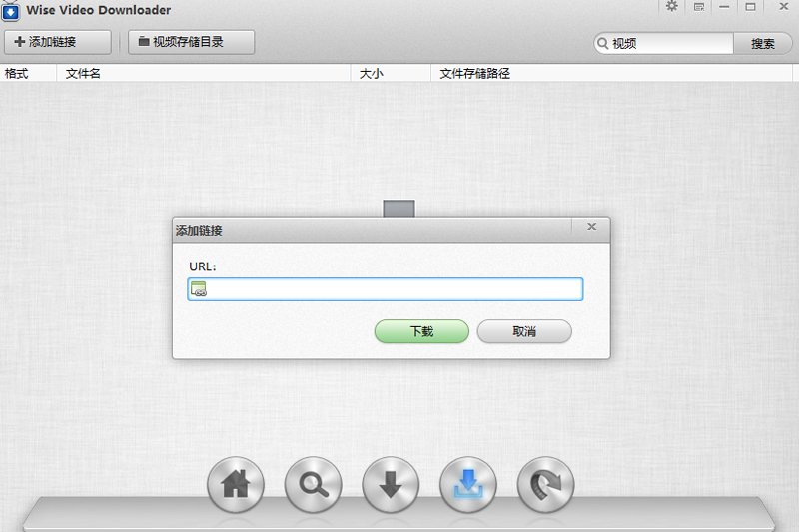The width and height of the screenshot is (799, 532).
Task: Open the feedback menu icon in title bar
Action: pyautogui.click(x=699, y=7)
